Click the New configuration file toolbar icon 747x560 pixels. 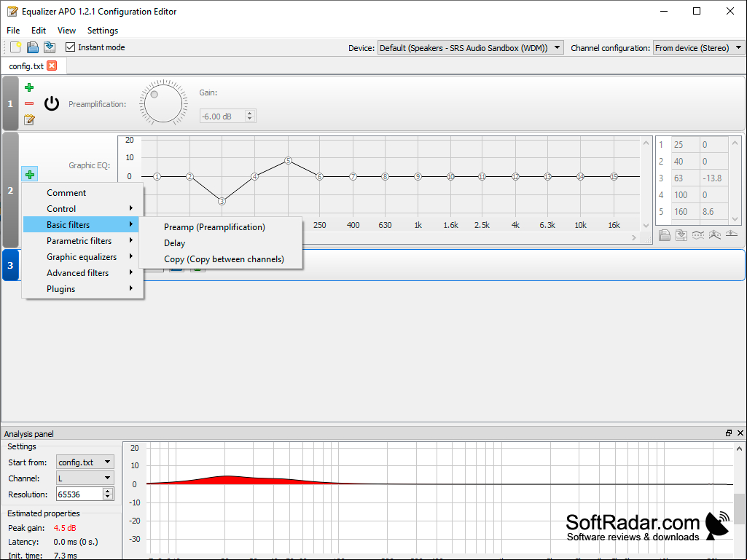tap(16, 47)
